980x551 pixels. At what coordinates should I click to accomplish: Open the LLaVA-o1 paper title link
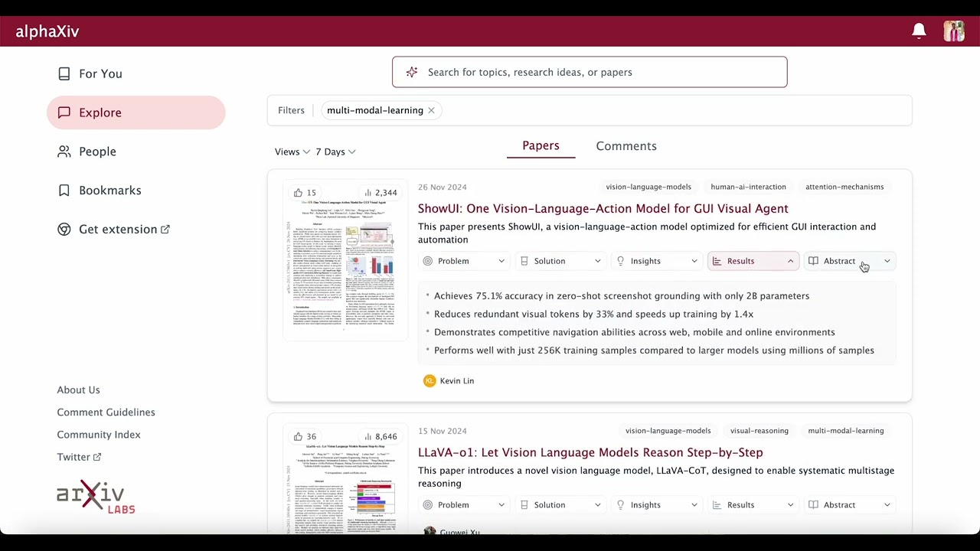tap(590, 452)
